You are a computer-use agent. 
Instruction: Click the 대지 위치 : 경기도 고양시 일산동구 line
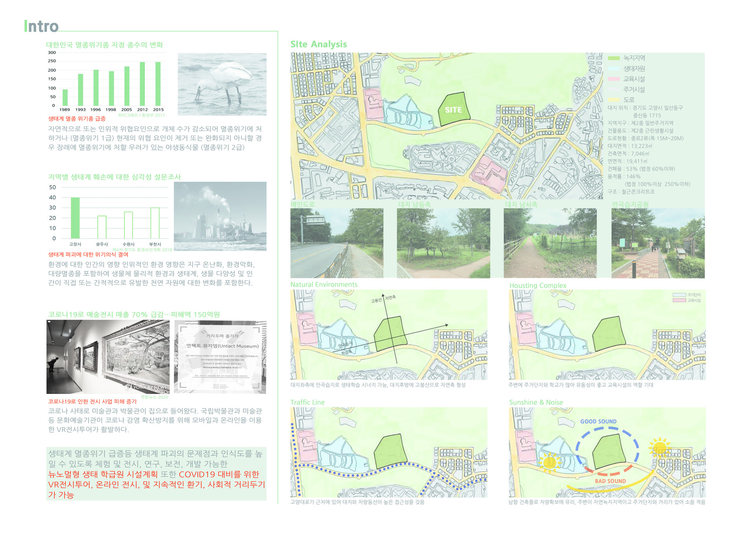point(645,108)
